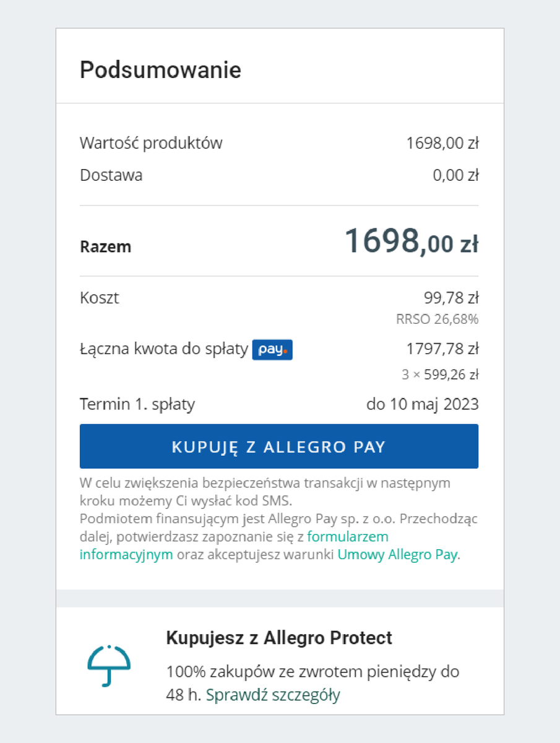The image size is (560, 743).
Task: Click the Łączna kwota do spłaty label
Action: tap(163, 350)
